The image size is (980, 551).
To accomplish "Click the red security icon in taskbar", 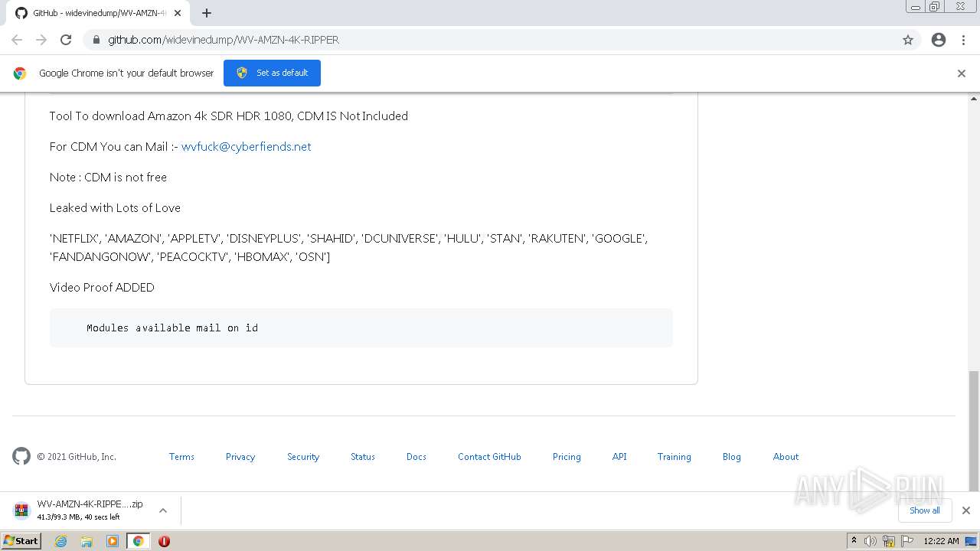I will click(164, 541).
